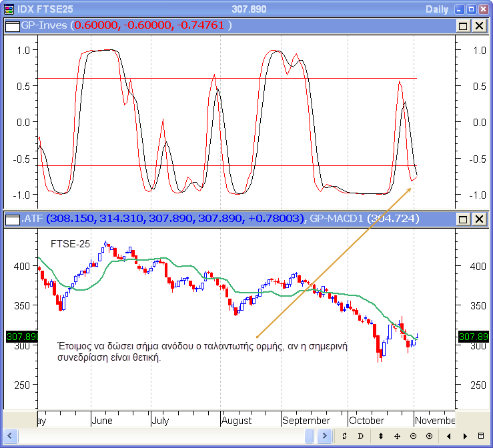This screenshot has height=448, width=493.
Task: Click the four-way pan arrows icon
Action: pyautogui.click(x=397, y=436)
